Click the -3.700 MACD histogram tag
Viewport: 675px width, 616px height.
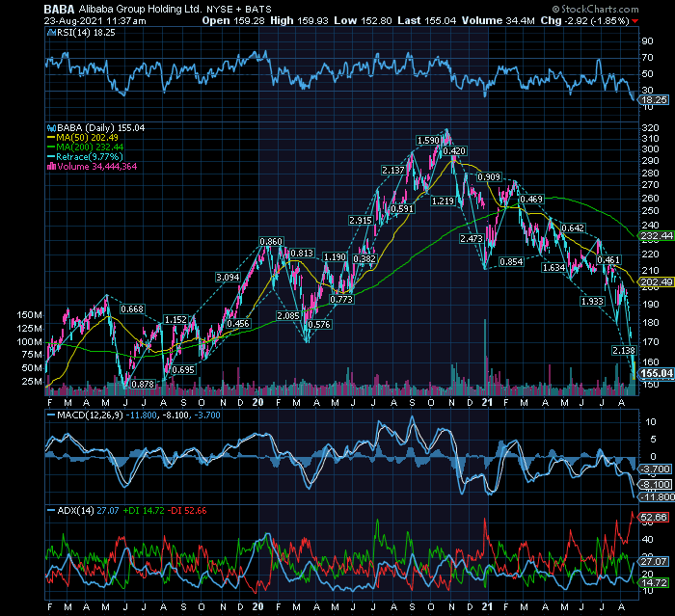(x=655, y=469)
